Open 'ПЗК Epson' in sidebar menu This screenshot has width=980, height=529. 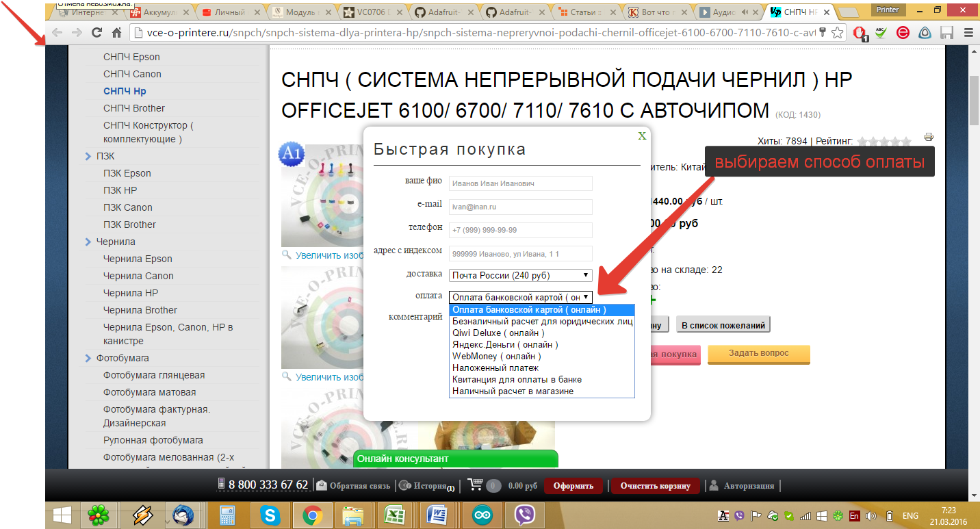(x=127, y=173)
